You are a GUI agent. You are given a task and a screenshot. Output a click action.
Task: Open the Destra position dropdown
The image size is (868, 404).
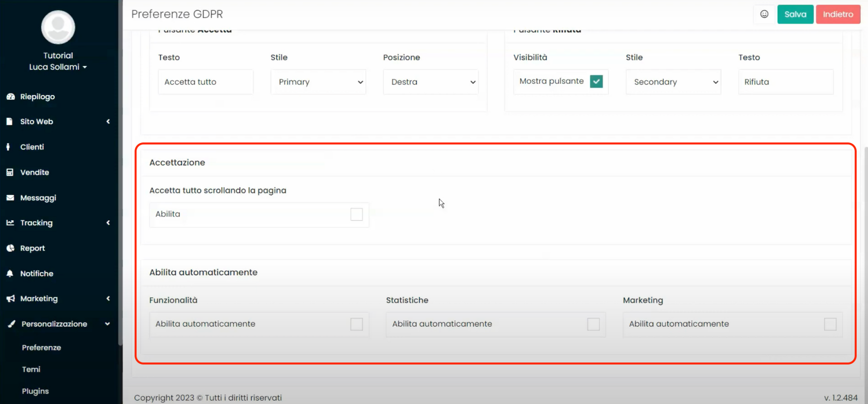(x=431, y=82)
